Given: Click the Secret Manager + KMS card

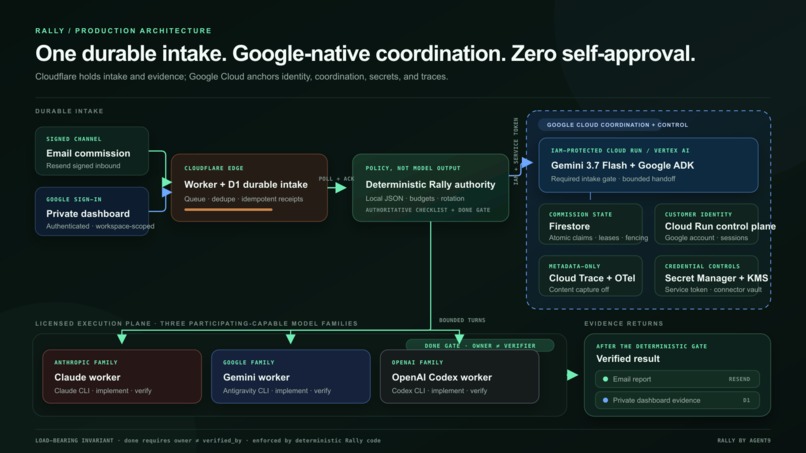Looking at the screenshot, I should [x=706, y=276].
